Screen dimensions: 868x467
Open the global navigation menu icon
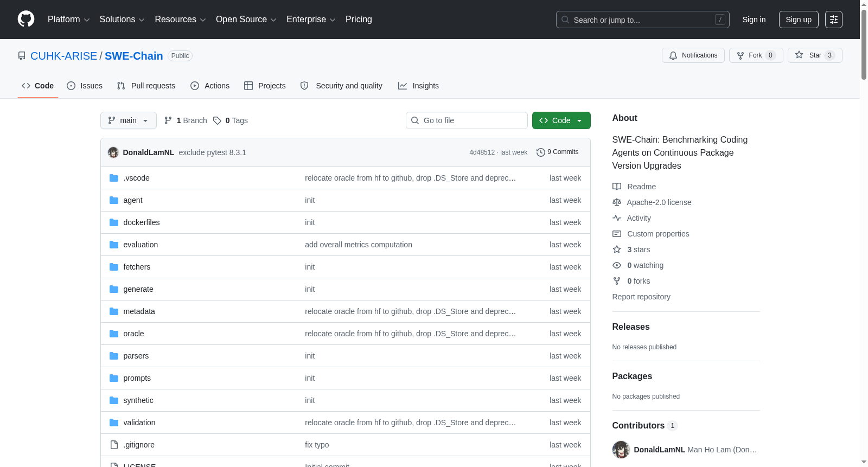(x=833, y=20)
